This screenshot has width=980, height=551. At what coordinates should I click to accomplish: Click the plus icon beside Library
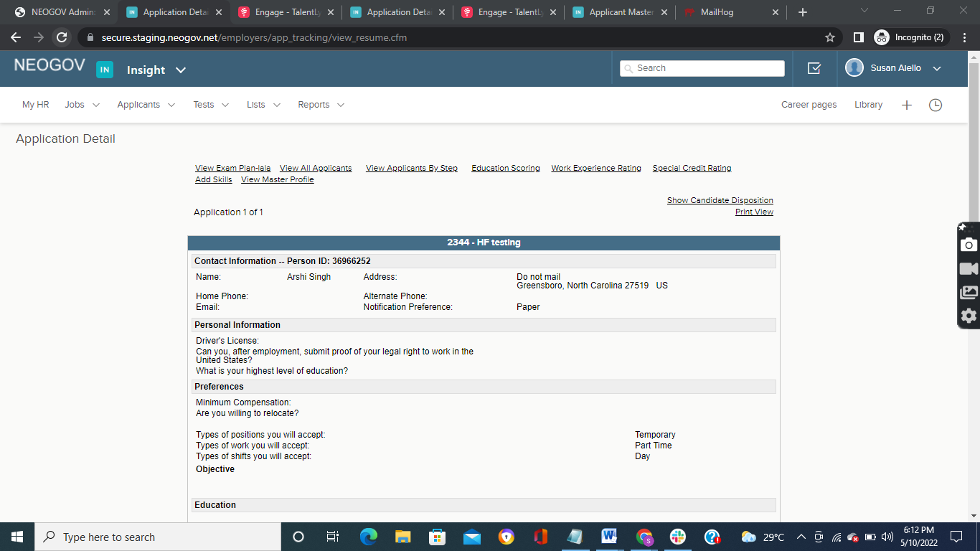point(907,105)
